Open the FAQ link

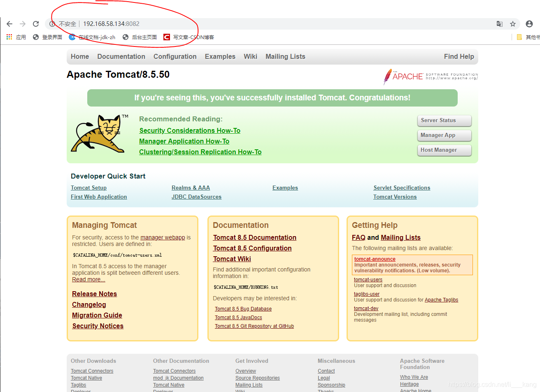coord(358,237)
